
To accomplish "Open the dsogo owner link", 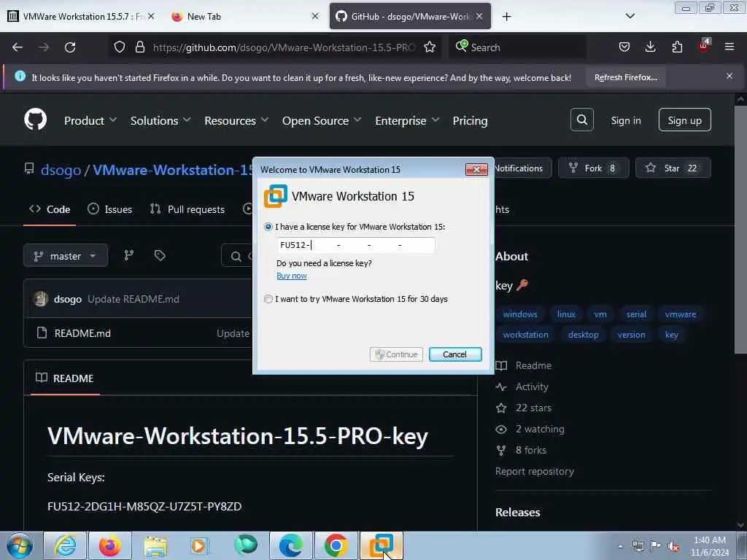I will (61, 170).
